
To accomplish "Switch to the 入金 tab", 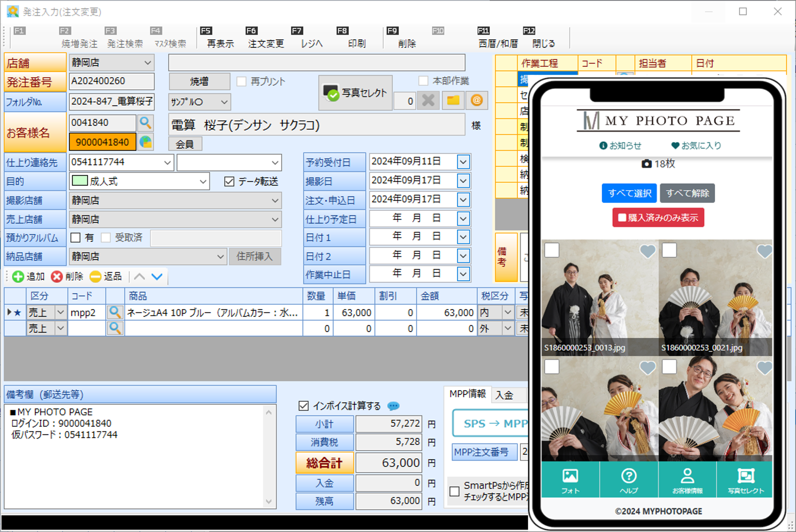I will [504, 395].
